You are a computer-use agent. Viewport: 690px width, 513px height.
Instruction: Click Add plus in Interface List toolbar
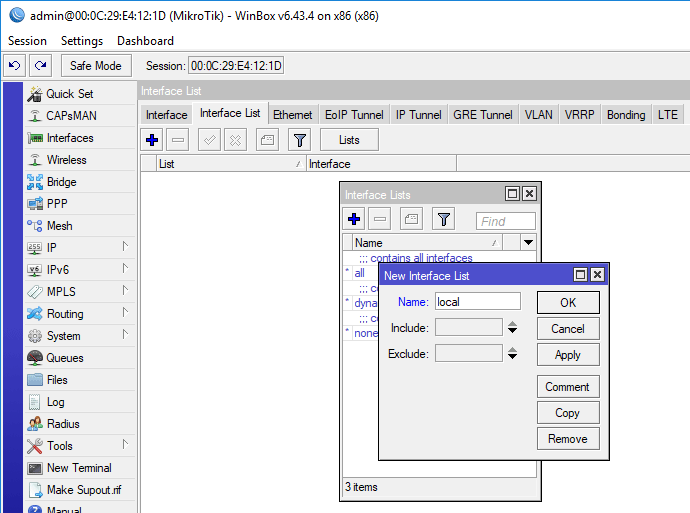(x=152, y=140)
